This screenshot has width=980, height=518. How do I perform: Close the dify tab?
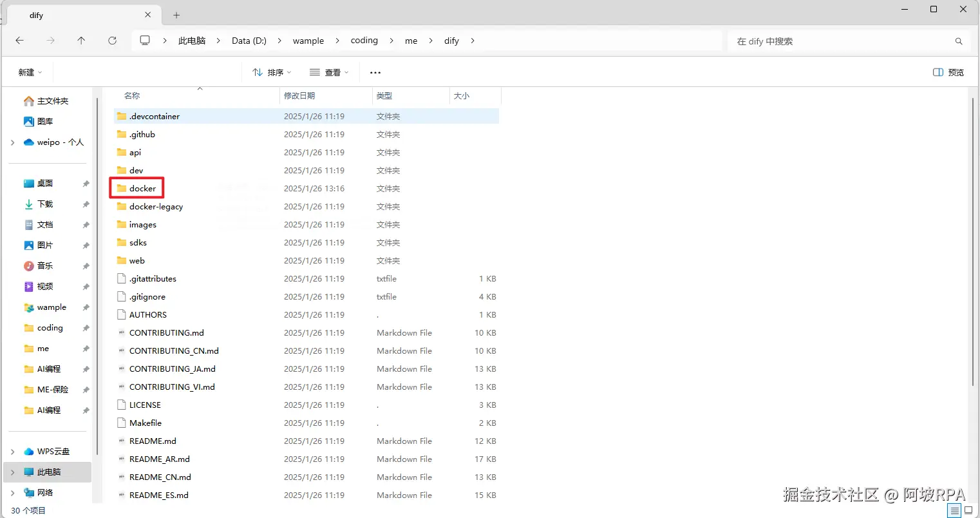point(148,14)
